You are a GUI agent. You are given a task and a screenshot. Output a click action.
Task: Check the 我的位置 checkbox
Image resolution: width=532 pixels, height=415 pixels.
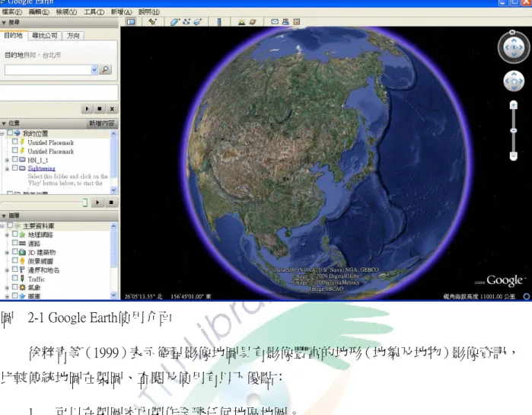pos(10,132)
